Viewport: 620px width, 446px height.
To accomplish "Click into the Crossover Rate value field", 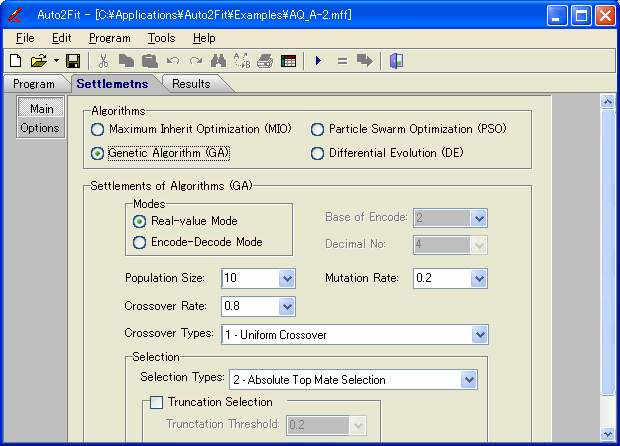I will (x=251, y=306).
